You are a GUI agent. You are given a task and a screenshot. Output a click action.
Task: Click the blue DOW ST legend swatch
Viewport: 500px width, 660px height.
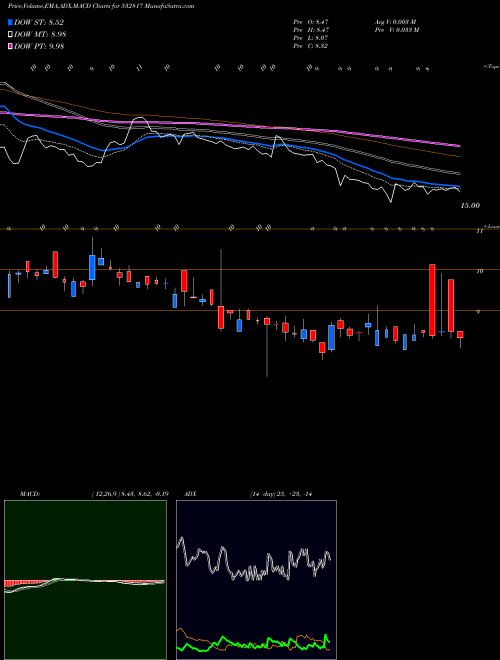[11, 22]
